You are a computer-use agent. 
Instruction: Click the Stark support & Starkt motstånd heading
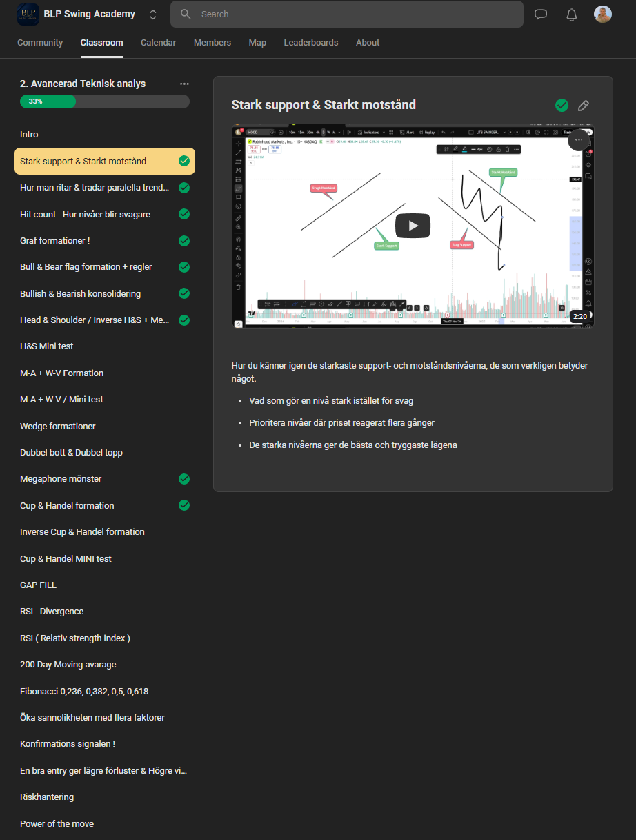pos(324,105)
